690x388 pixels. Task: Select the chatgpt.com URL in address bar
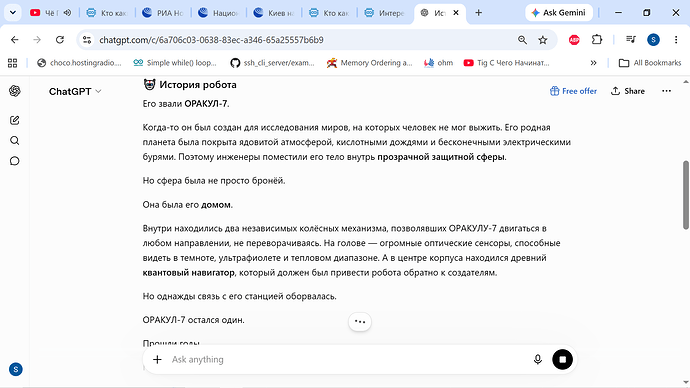point(211,40)
